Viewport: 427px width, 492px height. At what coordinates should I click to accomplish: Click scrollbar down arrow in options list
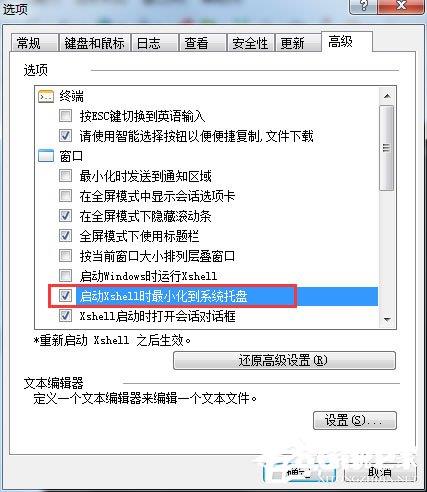(x=387, y=319)
